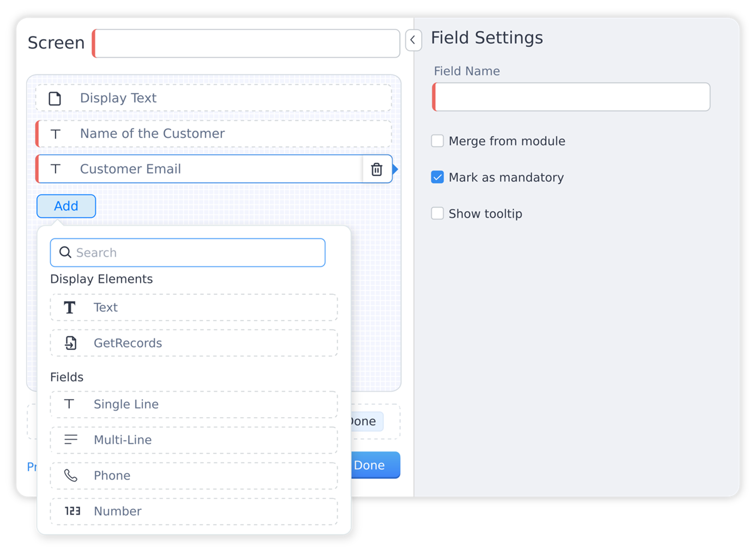The width and height of the screenshot is (756, 554).
Task: Uncheck the Mark as mandatory checkbox
Action: [x=437, y=177]
